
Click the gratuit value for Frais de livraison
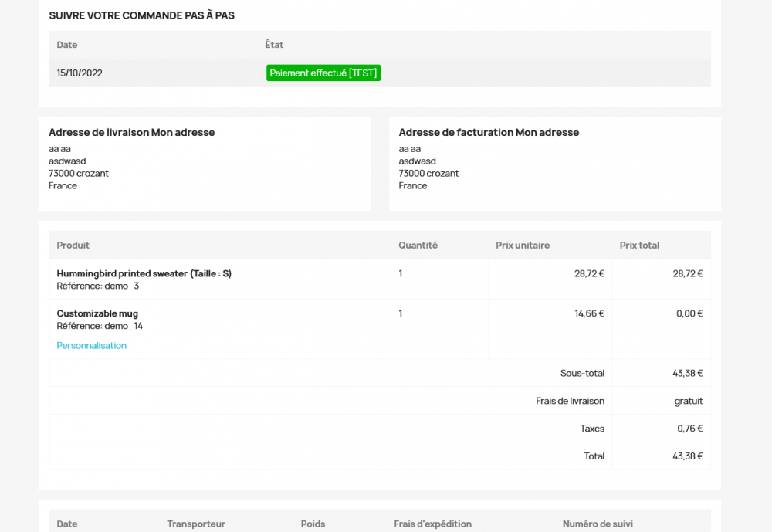(x=688, y=401)
